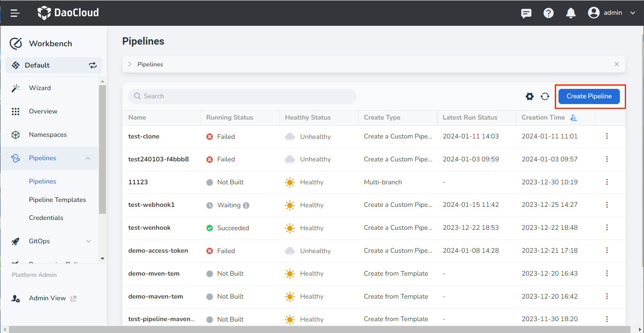Screen dimensions: 644x333
Task: Open the messages chat icon
Action: pos(526,13)
